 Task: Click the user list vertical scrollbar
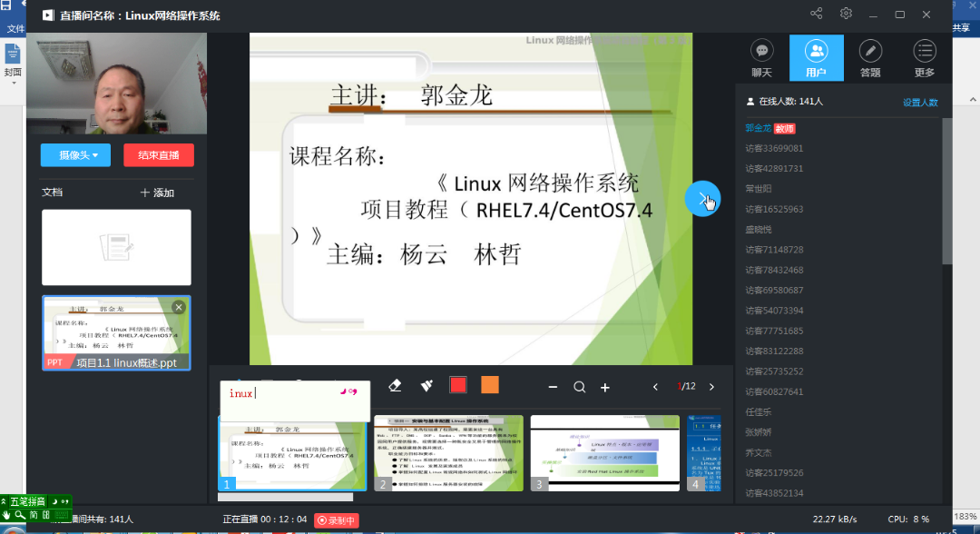(946, 192)
